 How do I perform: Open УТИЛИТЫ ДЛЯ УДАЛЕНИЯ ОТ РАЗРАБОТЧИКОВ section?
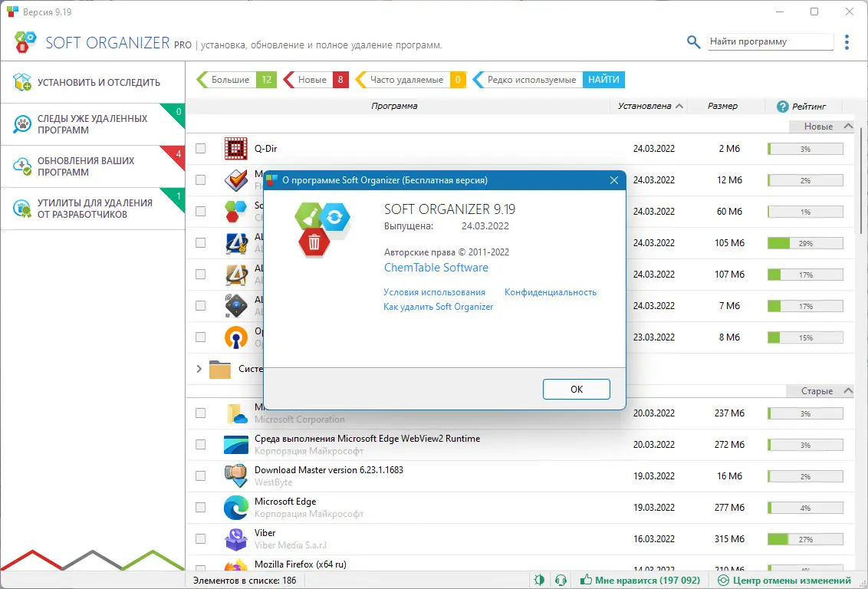tap(93, 209)
